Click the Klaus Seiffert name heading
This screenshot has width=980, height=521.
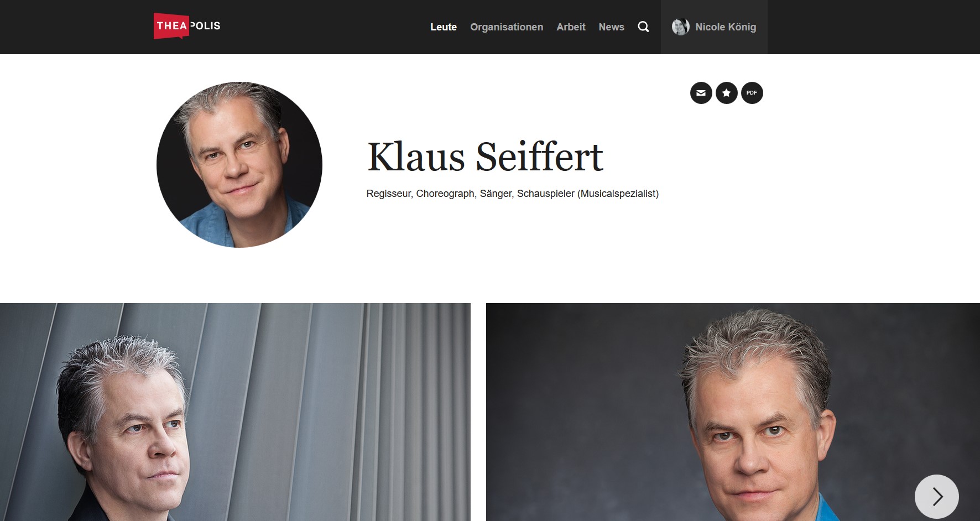[485, 157]
